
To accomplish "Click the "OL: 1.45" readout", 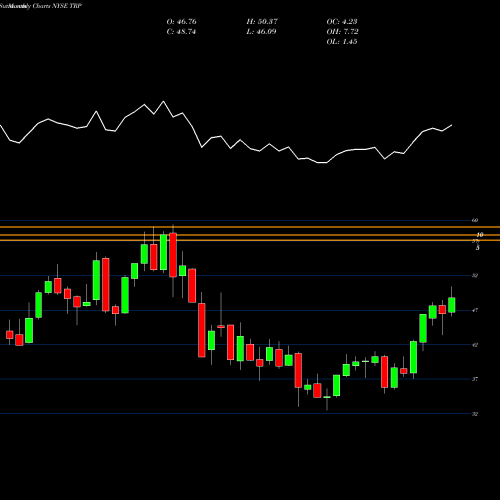I will point(342,42).
